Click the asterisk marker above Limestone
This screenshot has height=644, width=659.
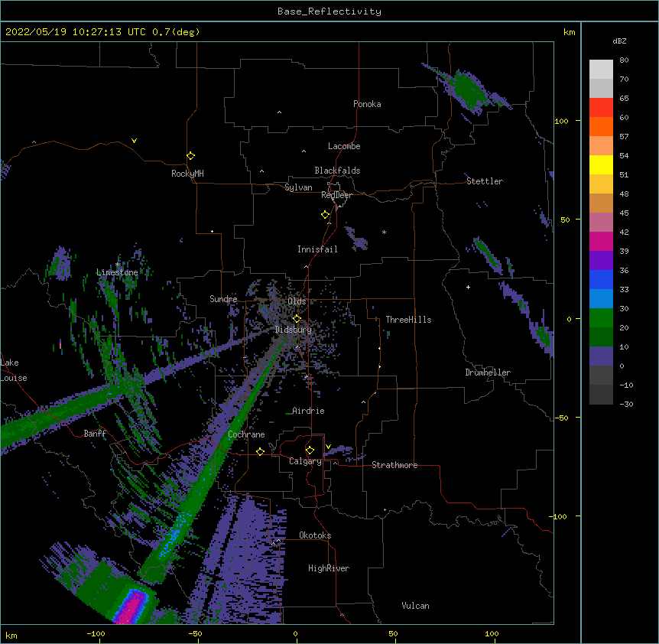pos(118,265)
